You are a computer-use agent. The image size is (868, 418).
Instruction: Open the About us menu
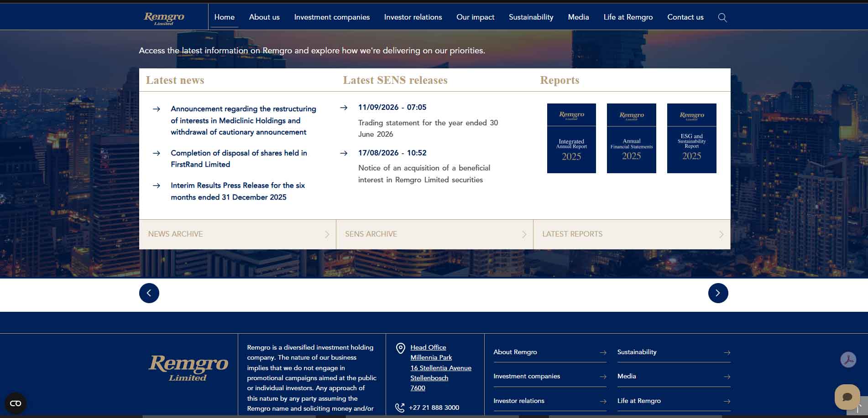click(264, 17)
